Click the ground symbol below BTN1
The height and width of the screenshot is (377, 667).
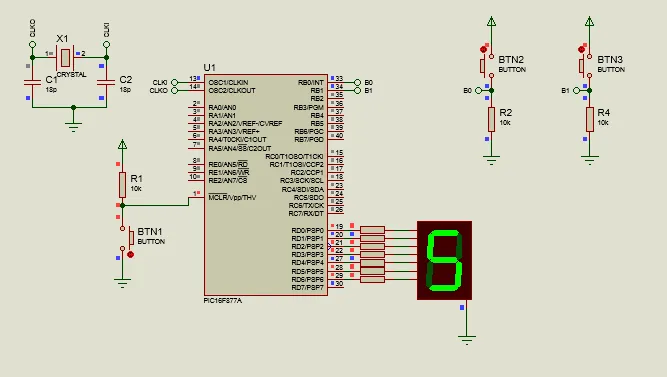(x=123, y=283)
